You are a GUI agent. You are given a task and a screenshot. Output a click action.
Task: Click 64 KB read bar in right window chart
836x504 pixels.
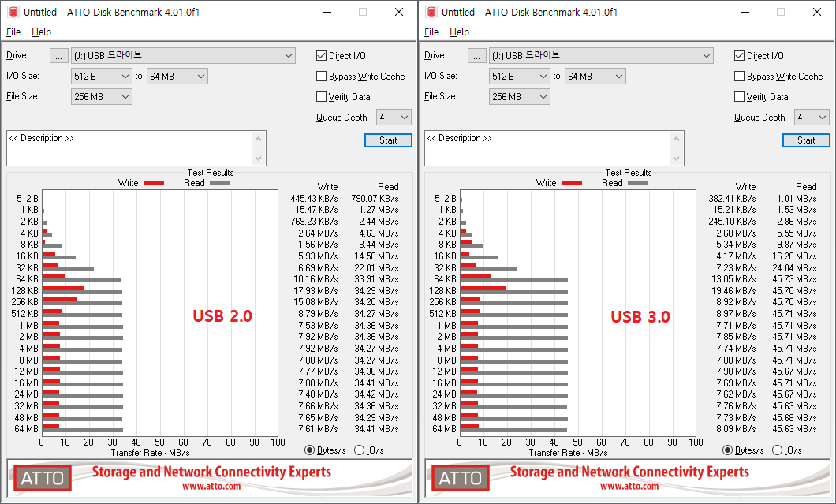coord(514,281)
